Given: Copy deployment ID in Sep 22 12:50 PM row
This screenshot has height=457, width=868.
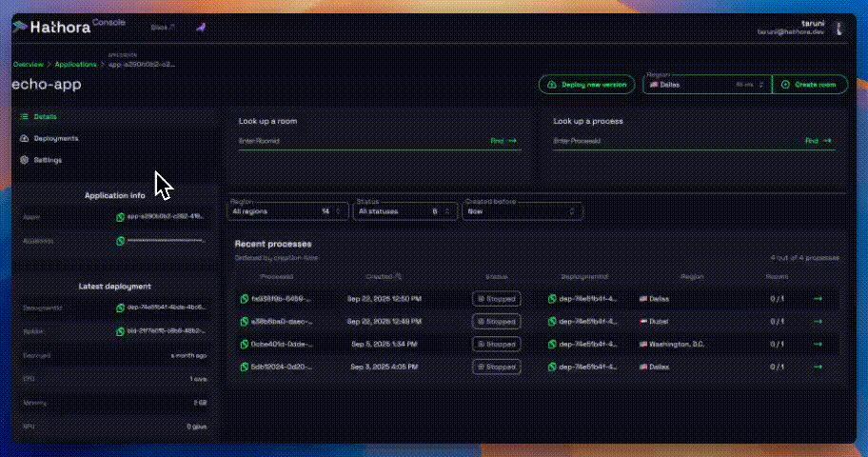Looking at the screenshot, I should [552, 299].
